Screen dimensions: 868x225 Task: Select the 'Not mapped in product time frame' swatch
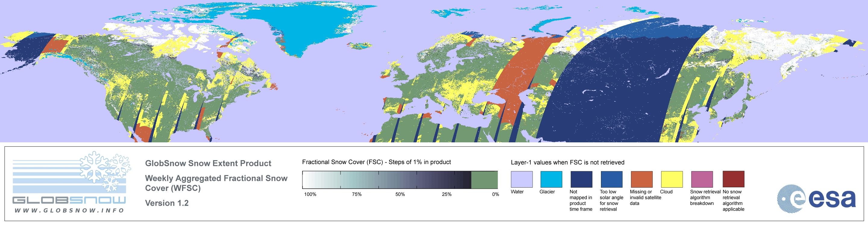pos(581,179)
